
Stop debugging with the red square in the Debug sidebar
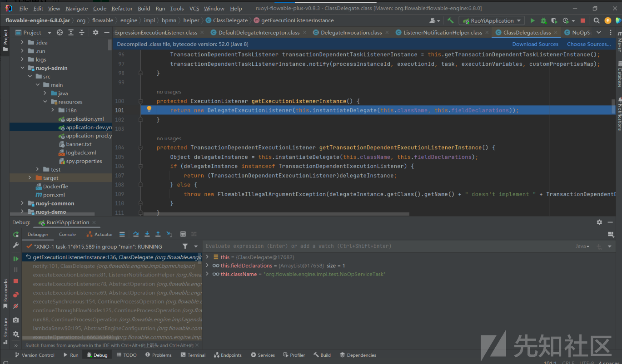point(16,281)
